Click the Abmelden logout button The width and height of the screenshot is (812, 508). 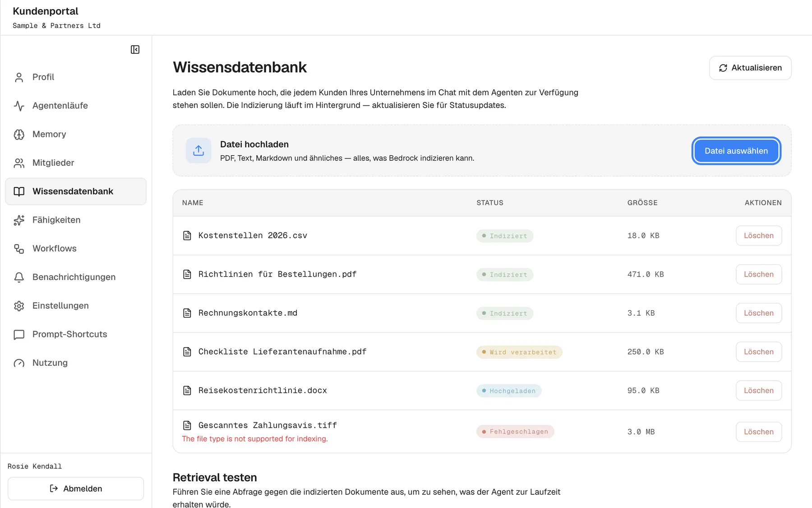[76, 489]
